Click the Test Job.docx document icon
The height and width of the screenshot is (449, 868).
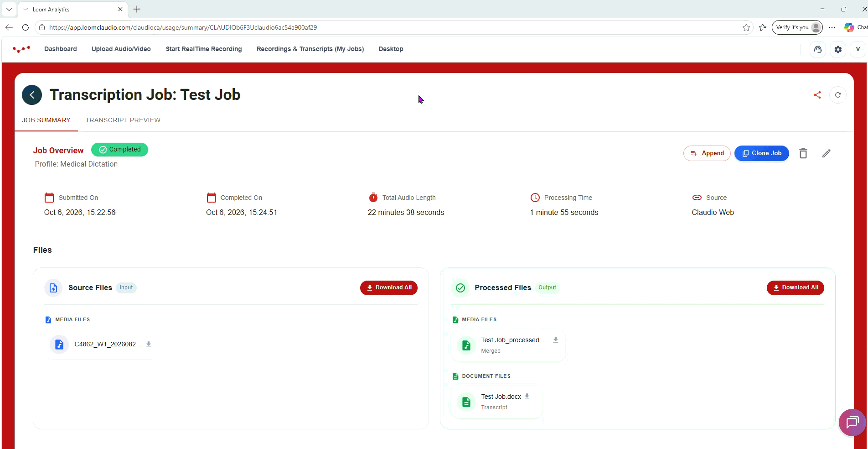(466, 402)
